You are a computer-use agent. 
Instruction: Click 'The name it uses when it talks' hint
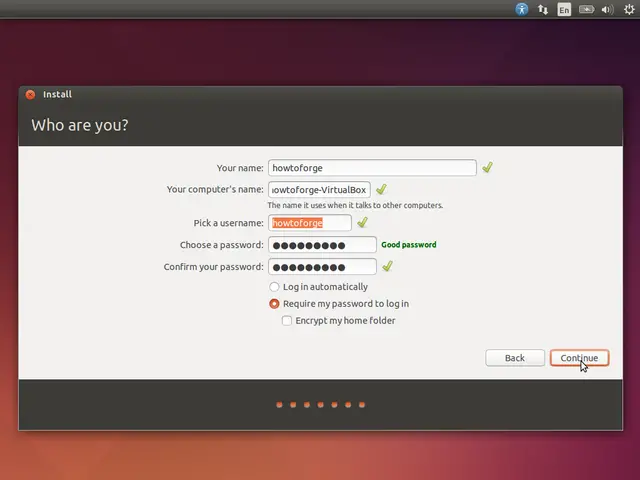(x=355, y=205)
